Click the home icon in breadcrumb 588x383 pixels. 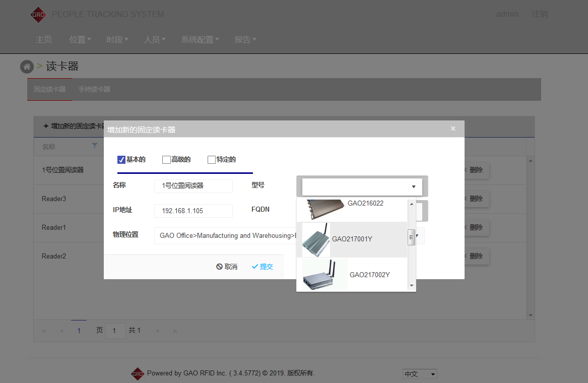click(x=27, y=67)
